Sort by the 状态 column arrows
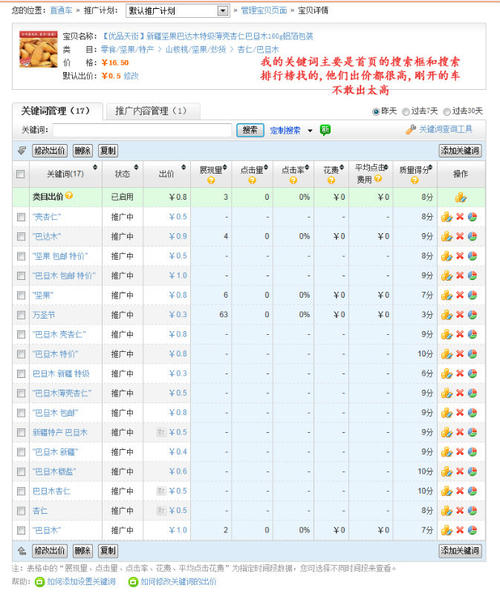Viewport: 500px width, 594px height. [136, 167]
